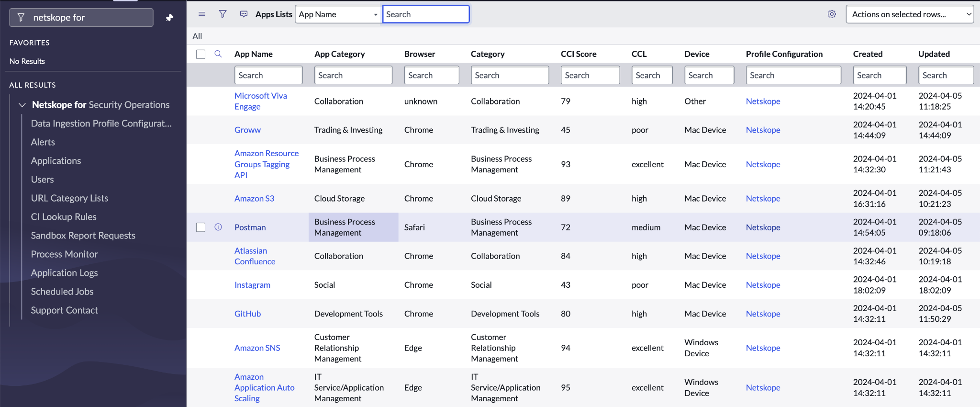Open the Applications module
The image size is (980, 407).
pyautogui.click(x=56, y=161)
